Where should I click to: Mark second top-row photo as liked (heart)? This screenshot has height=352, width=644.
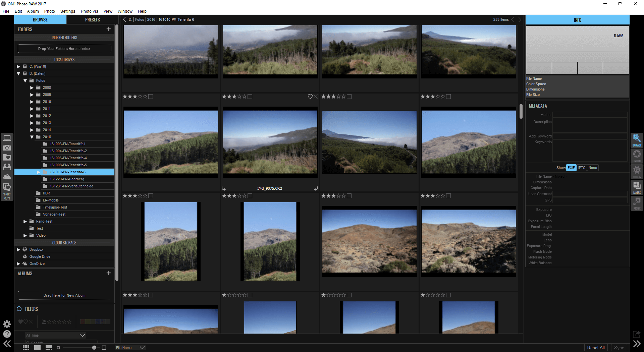coord(310,97)
